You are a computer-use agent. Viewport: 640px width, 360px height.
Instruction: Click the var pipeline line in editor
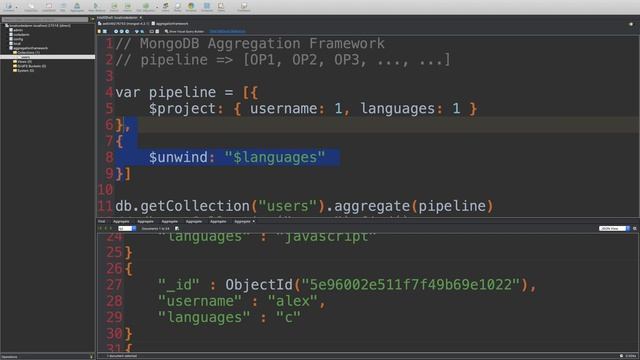point(187,92)
